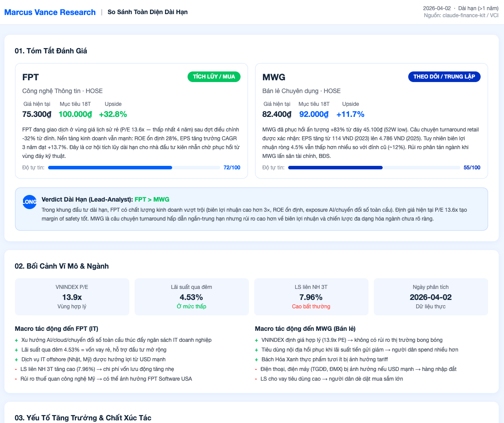Screen dimensions: 504x423
Task: Click the 'Nguồn: claude-finance-kit / VCI' source text
Action: coord(461,15)
